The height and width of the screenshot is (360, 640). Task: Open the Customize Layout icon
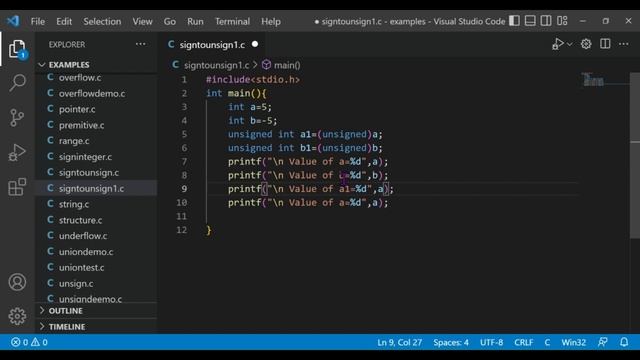[x=562, y=21]
